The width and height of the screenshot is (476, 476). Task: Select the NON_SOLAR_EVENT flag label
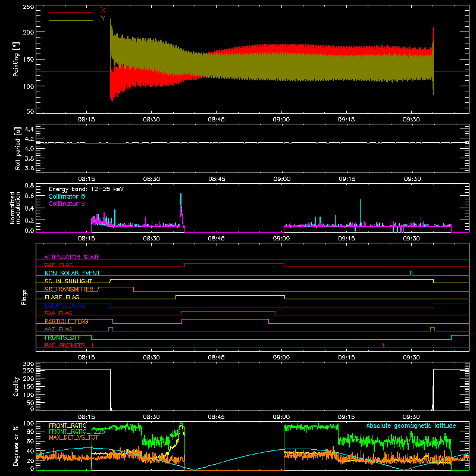[x=72, y=273]
